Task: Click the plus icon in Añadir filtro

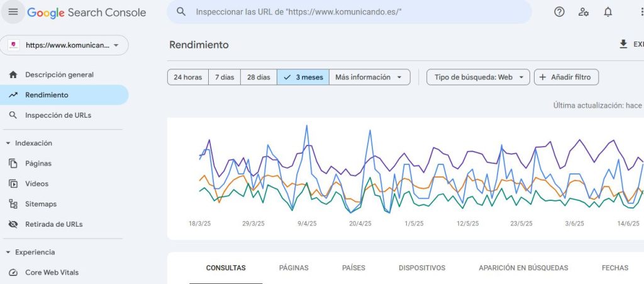Action: coord(543,77)
